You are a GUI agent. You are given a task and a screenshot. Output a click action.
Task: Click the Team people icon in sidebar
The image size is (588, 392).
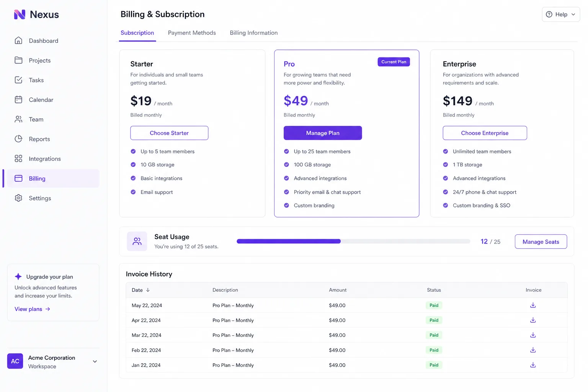[18, 119]
